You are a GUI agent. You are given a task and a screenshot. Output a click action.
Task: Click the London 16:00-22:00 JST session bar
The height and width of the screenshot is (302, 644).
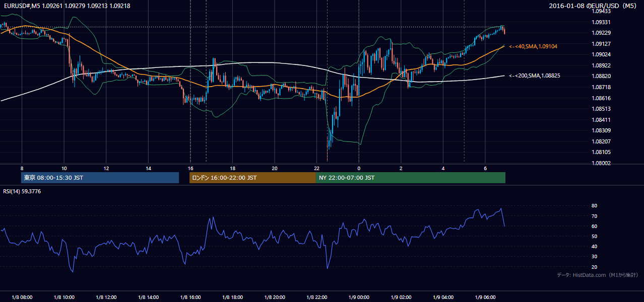point(252,178)
